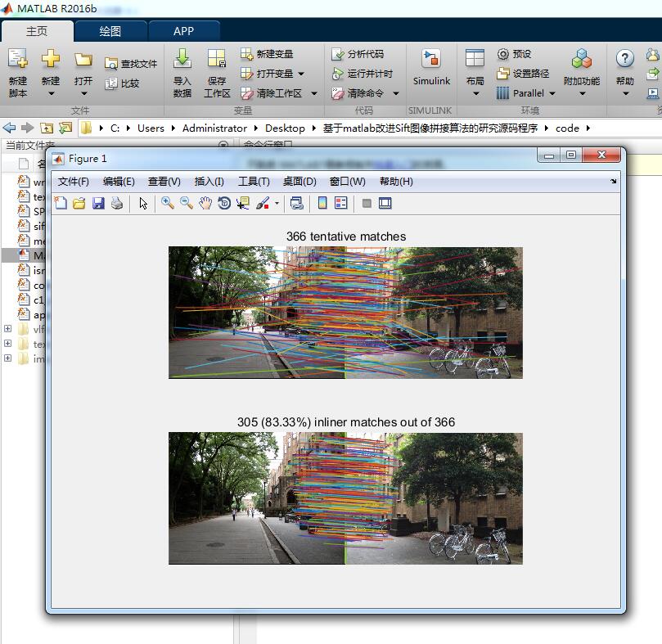Select the Pan hand tool
Viewport: 662px width, 644px height.
click(205, 204)
